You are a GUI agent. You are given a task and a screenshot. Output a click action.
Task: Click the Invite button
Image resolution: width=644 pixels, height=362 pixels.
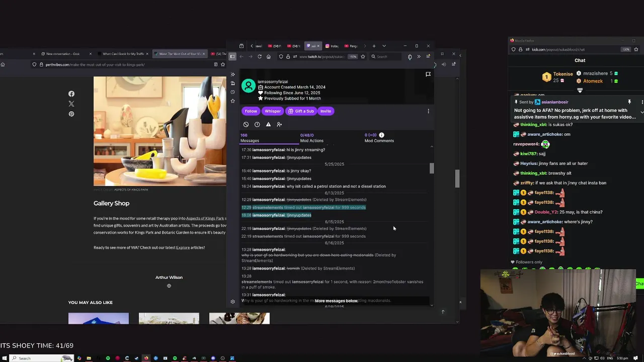point(326,111)
